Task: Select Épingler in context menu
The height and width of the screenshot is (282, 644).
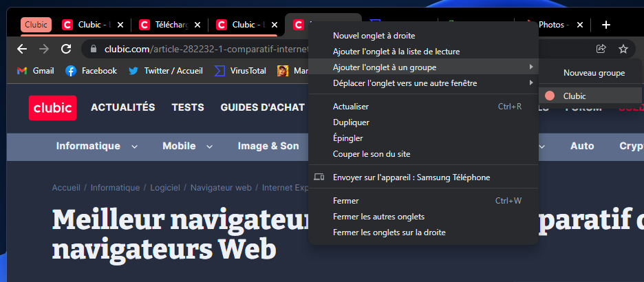Action: click(423, 138)
